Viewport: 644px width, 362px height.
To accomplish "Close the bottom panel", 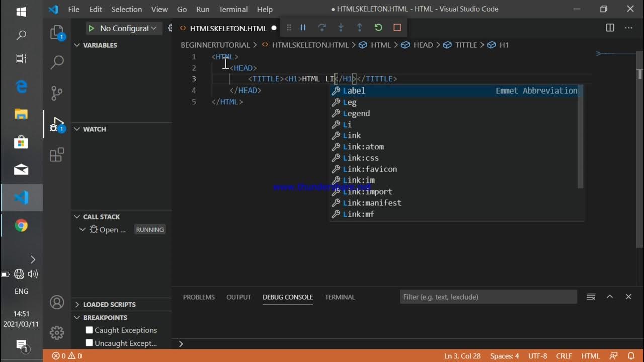I will (x=628, y=297).
